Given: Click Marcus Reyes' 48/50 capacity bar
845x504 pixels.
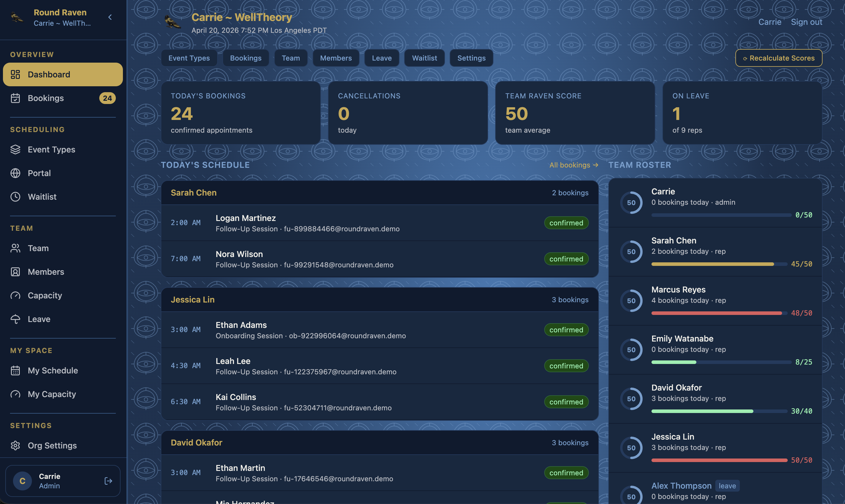Looking at the screenshot, I should (x=719, y=313).
